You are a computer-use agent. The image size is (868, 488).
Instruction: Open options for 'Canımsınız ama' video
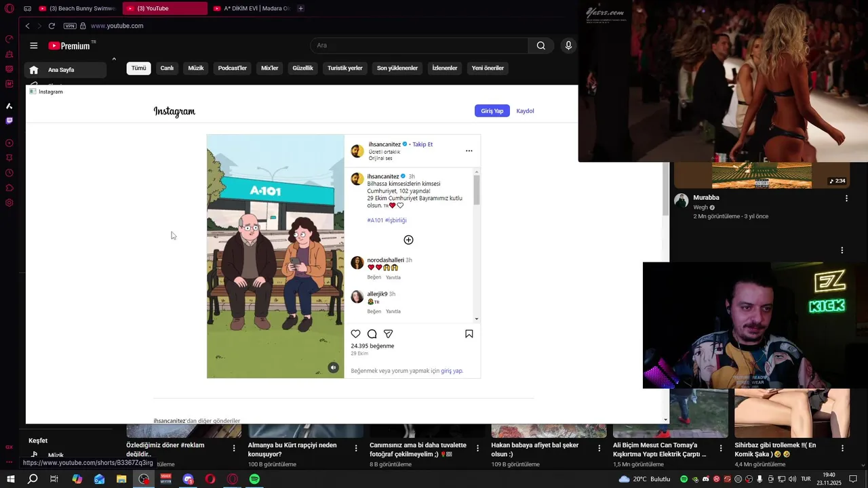coord(477,448)
